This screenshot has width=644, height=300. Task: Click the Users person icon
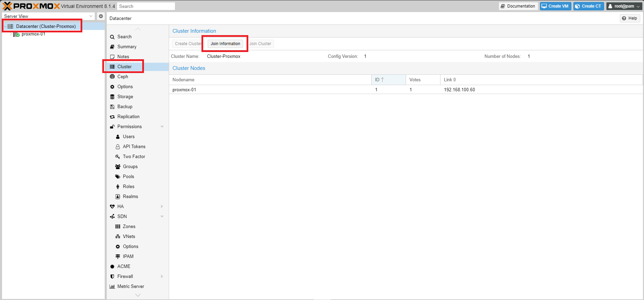click(x=118, y=137)
